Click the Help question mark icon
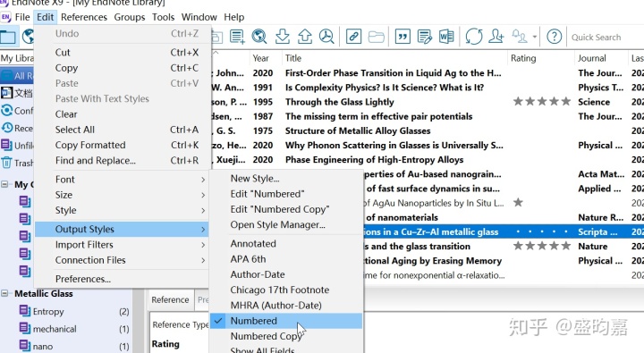The height and width of the screenshot is (353, 644). click(x=554, y=37)
